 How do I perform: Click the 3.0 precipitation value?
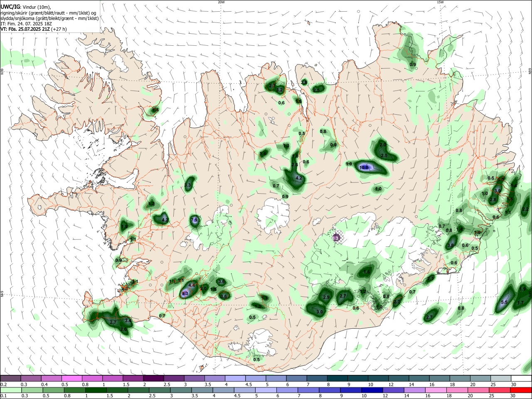(x=320, y=312)
